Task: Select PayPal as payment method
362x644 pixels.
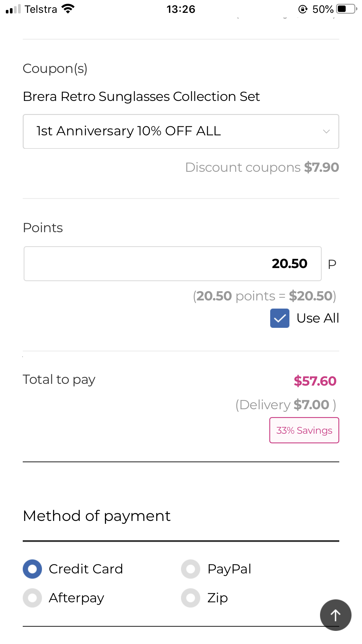Action: point(191,569)
